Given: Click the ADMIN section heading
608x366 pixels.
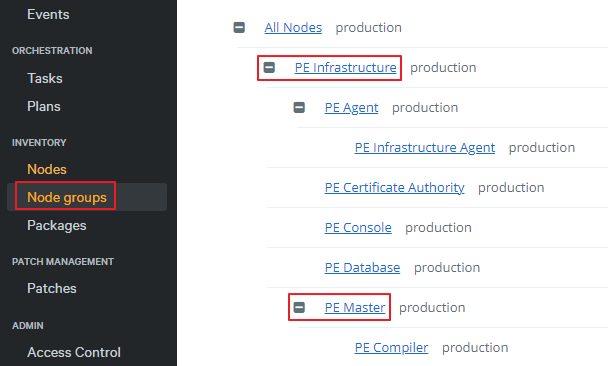Looking at the screenshot, I should (x=28, y=326).
